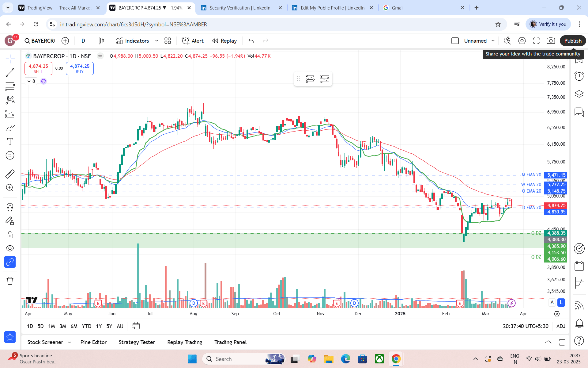Open BAYERCROP symbol search
The height and width of the screenshot is (368, 588).
pos(40,41)
